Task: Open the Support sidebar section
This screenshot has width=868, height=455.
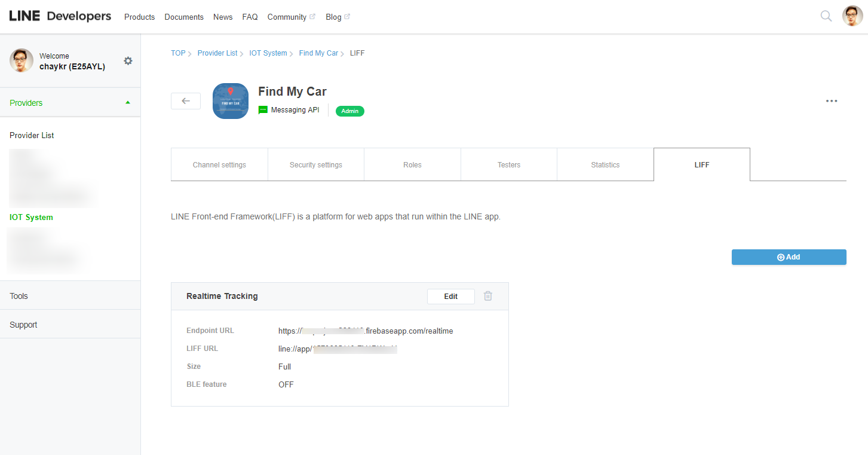Action: point(70,325)
